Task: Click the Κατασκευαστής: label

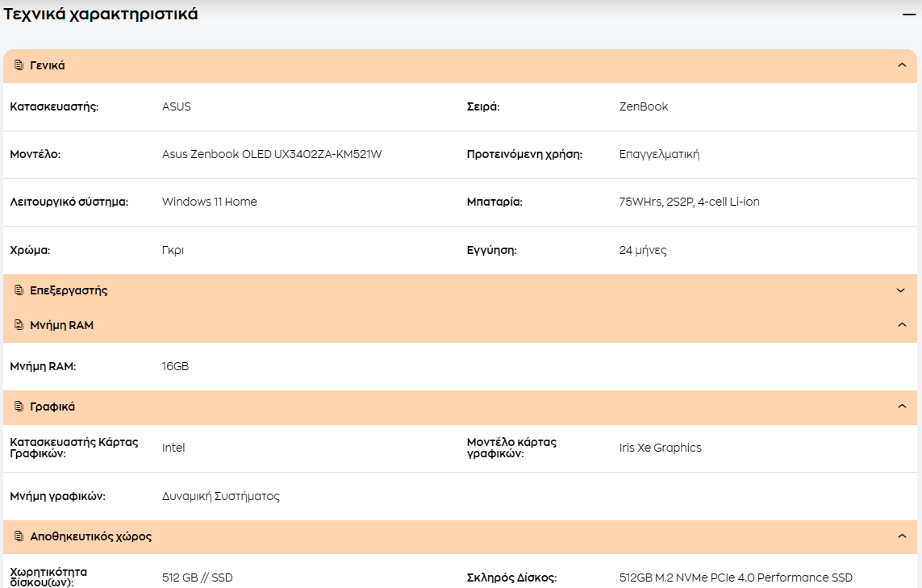Action: coord(54,106)
